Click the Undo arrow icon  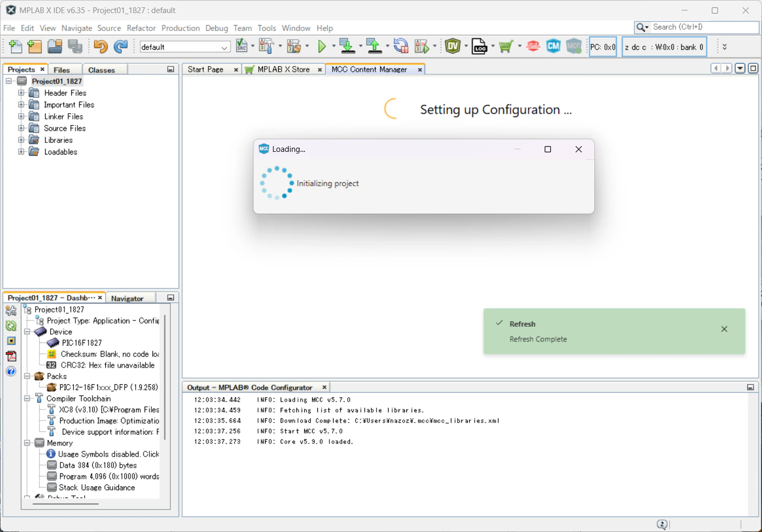(100, 47)
